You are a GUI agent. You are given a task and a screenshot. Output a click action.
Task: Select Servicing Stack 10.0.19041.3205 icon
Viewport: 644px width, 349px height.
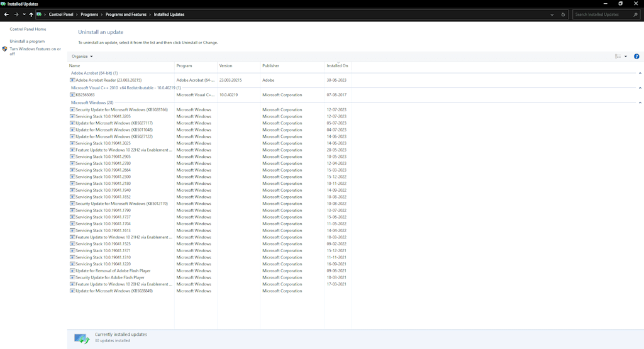pyautogui.click(x=72, y=116)
